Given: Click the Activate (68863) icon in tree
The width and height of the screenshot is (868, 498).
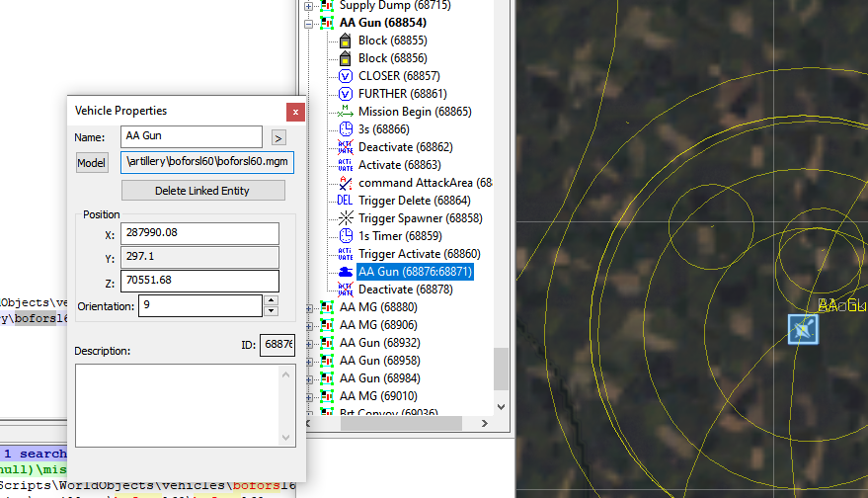Looking at the screenshot, I should 346,165.
